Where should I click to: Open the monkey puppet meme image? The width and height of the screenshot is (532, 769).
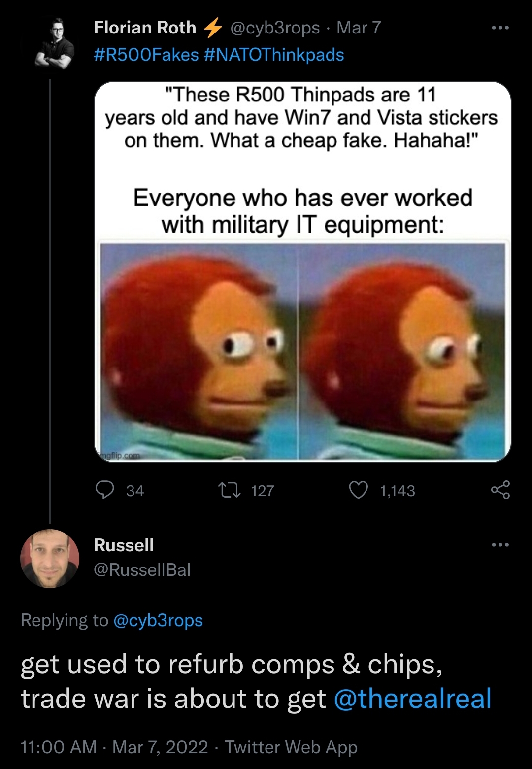302,351
